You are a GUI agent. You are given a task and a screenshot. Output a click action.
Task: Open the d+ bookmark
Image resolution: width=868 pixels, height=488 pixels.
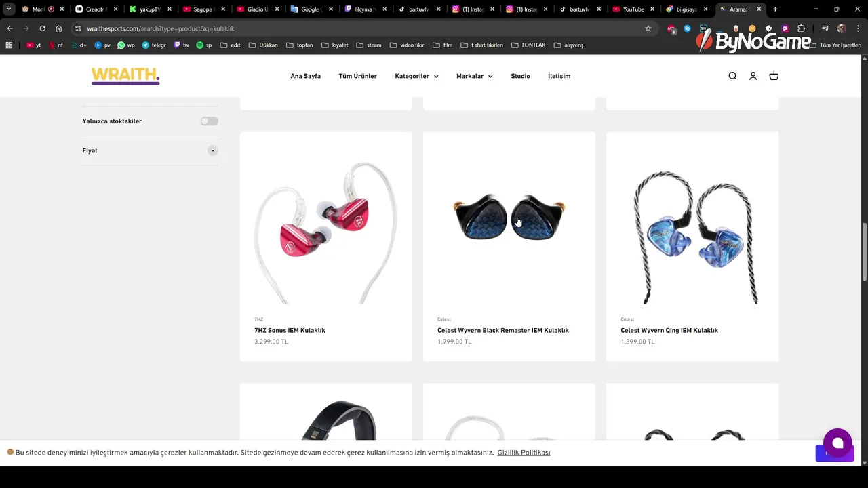pyautogui.click(x=79, y=45)
